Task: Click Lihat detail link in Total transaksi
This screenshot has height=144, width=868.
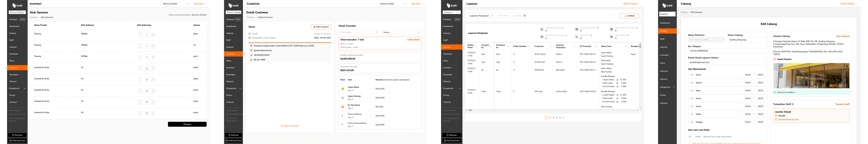Action: [x=413, y=39]
